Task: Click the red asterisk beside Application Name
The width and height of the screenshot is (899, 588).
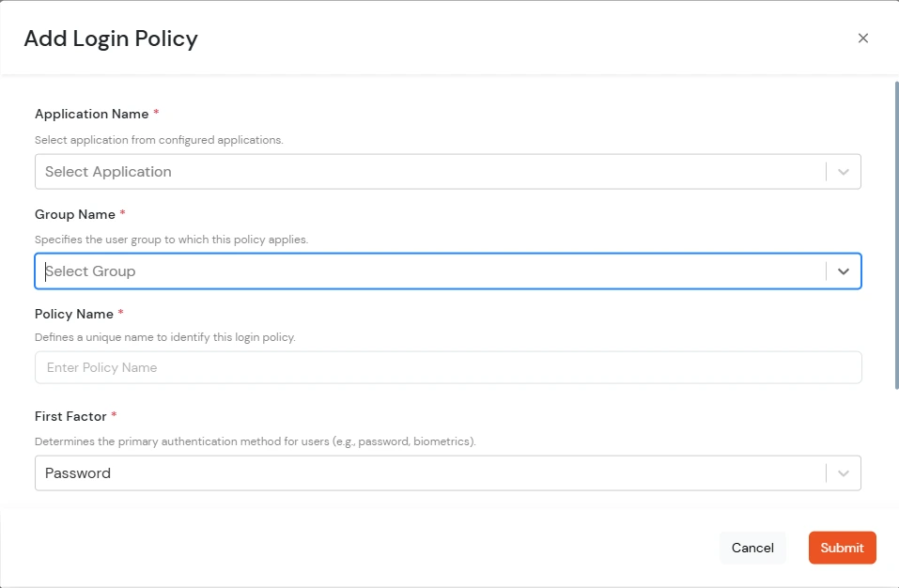Action: 156,113
